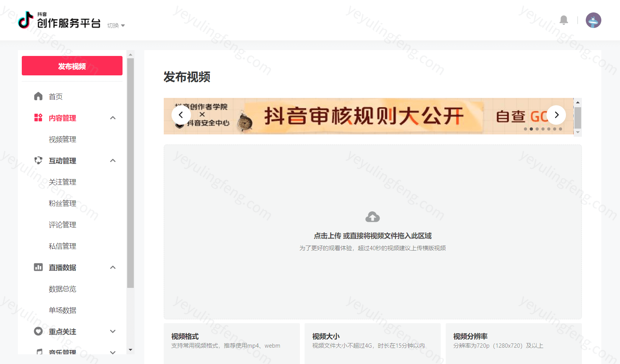The height and width of the screenshot is (364, 620).
Task: Show the previous banner slide
Action: (x=181, y=115)
